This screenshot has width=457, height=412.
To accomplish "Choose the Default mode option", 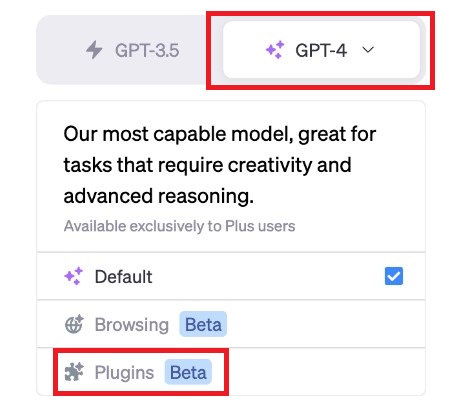I will pyautogui.click(x=231, y=276).
